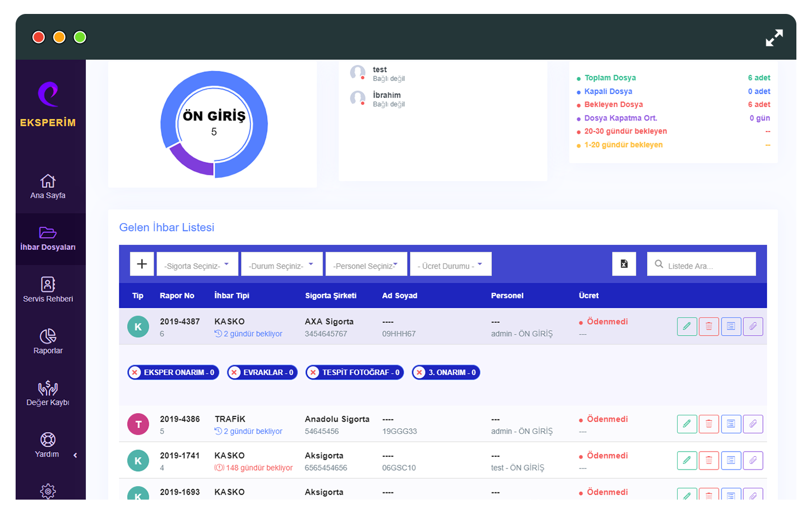The image size is (812, 518).
Task: Expand the Ücret Durumu dropdown
Action: 451,264
